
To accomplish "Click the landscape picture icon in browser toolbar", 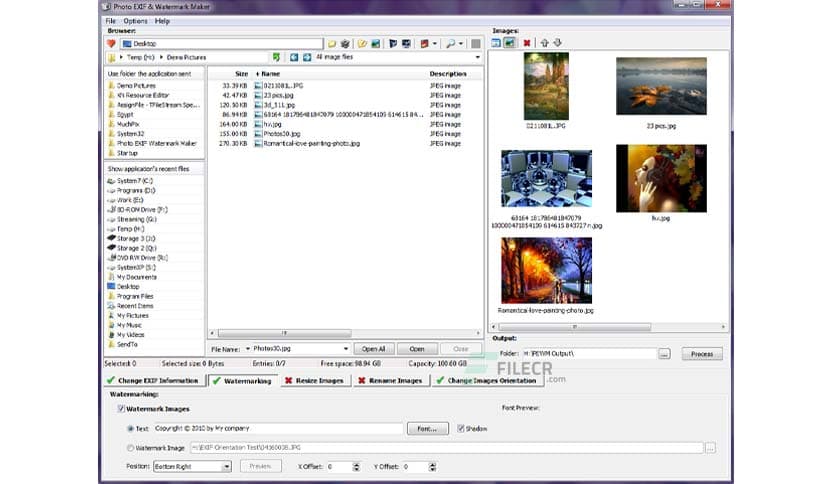I will 375,44.
